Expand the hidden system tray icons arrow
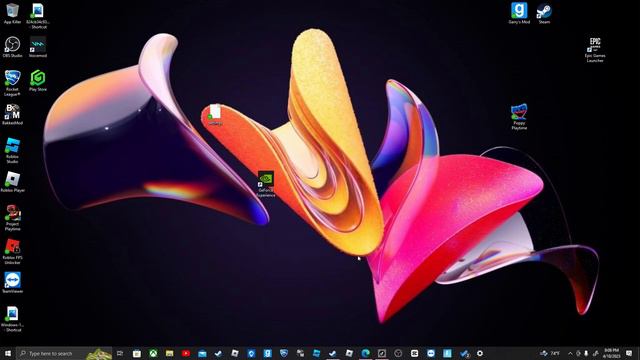Viewport: 640px width, 360px height. click(570, 353)
